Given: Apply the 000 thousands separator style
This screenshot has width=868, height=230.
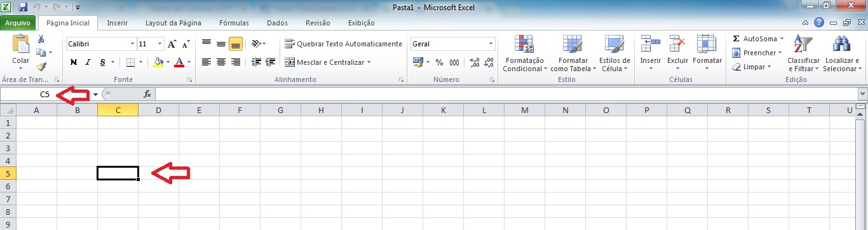Looking at the screenshot, I should [x=454, y=62].
